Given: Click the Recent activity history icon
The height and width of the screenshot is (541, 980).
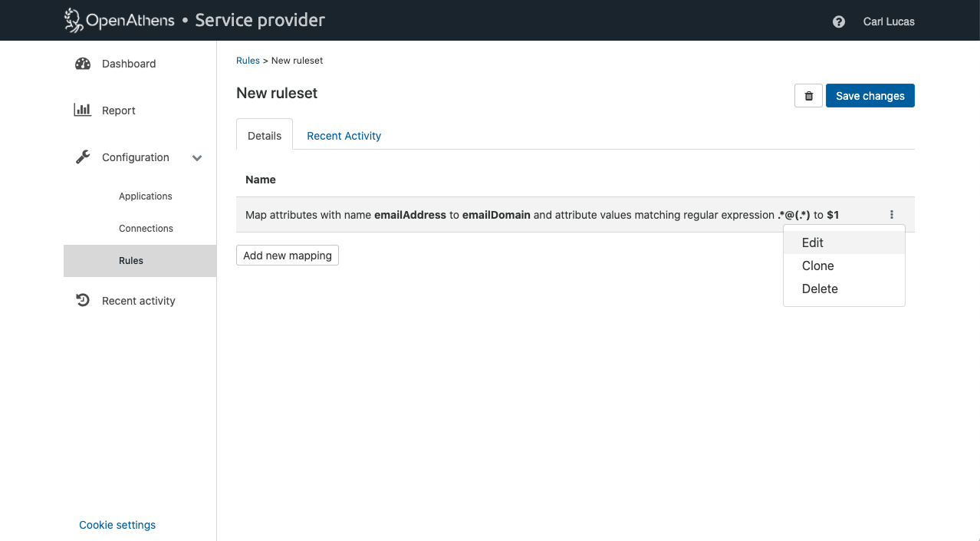Looking at the screenshot, I should [x=83, y=301].
